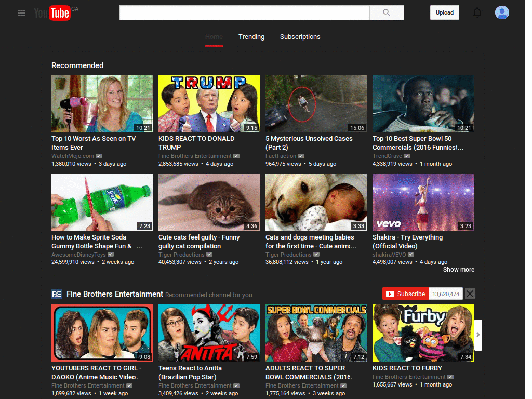The width and height of the screenshot is (532, 399).
Task: Open Tiger Productions link under babies video
Action: pyautogui.click(x=288, y=255)
